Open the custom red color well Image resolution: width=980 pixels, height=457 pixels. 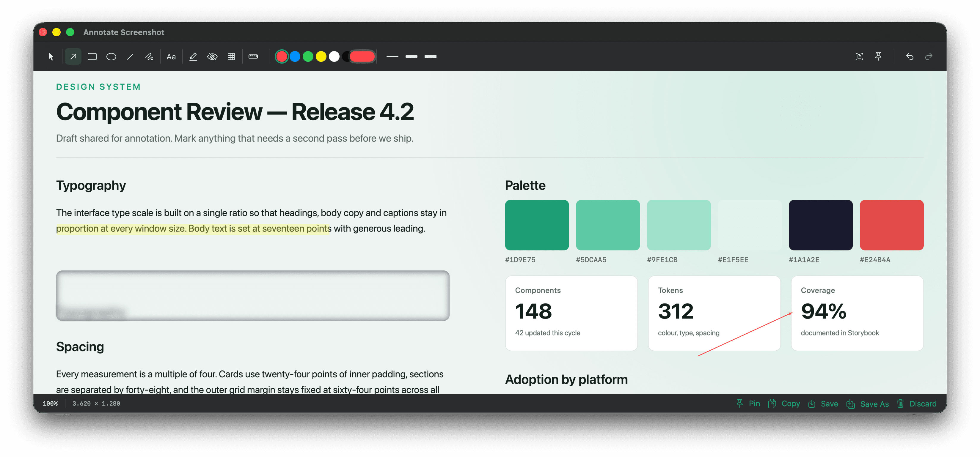(x=362, y=57)
